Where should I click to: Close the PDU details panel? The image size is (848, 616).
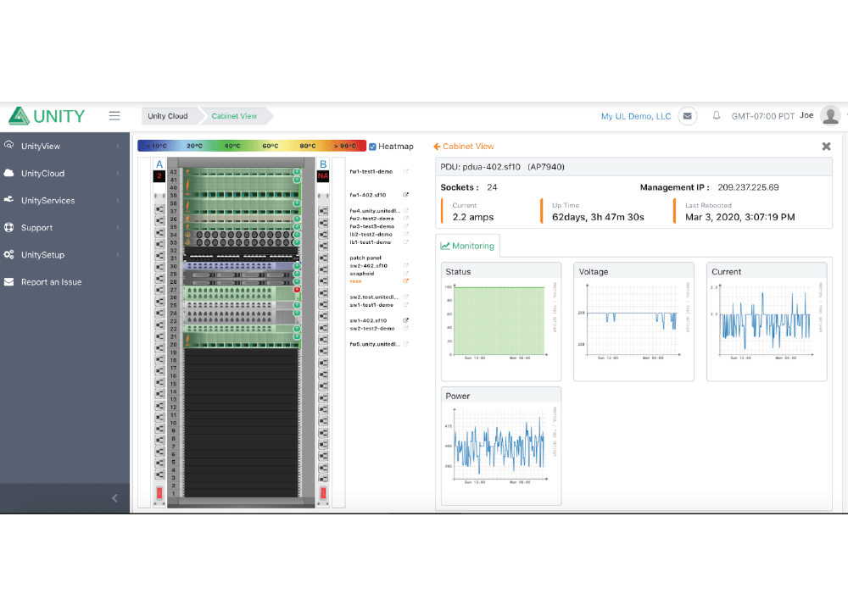tap(826, 147)
